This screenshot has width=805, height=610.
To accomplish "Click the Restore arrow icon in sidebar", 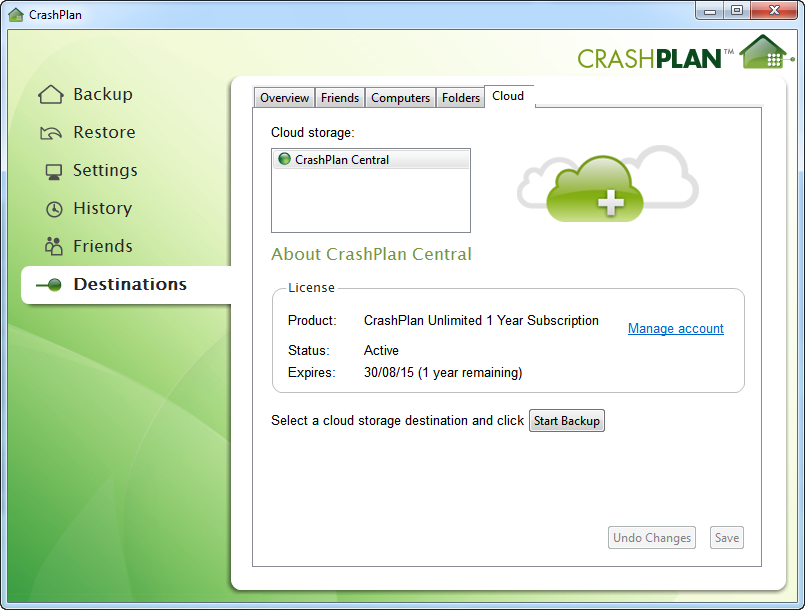I will coord(51,133).
